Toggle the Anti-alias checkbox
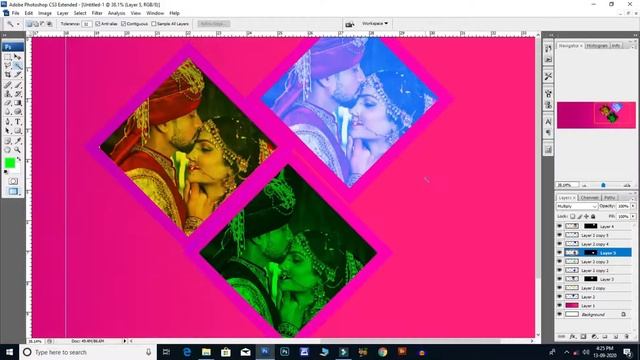 click(x=98, y=24)
